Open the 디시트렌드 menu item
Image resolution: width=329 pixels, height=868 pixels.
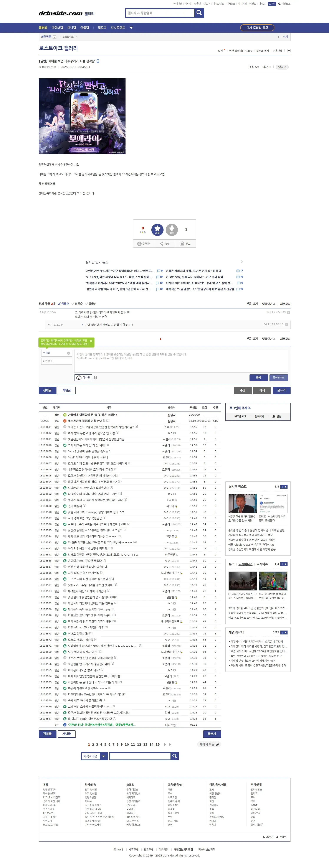click(118, 28)
